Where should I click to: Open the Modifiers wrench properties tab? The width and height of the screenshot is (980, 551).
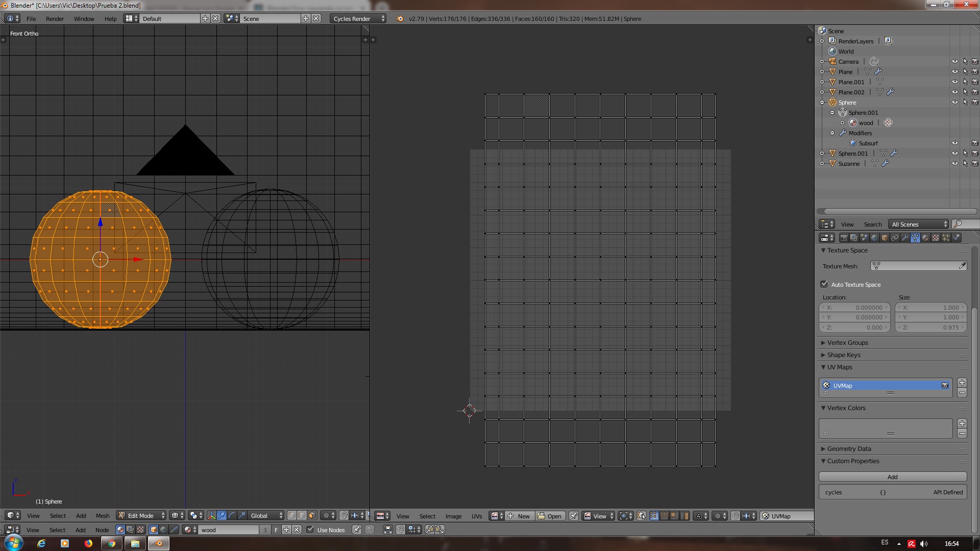point(905,238)
